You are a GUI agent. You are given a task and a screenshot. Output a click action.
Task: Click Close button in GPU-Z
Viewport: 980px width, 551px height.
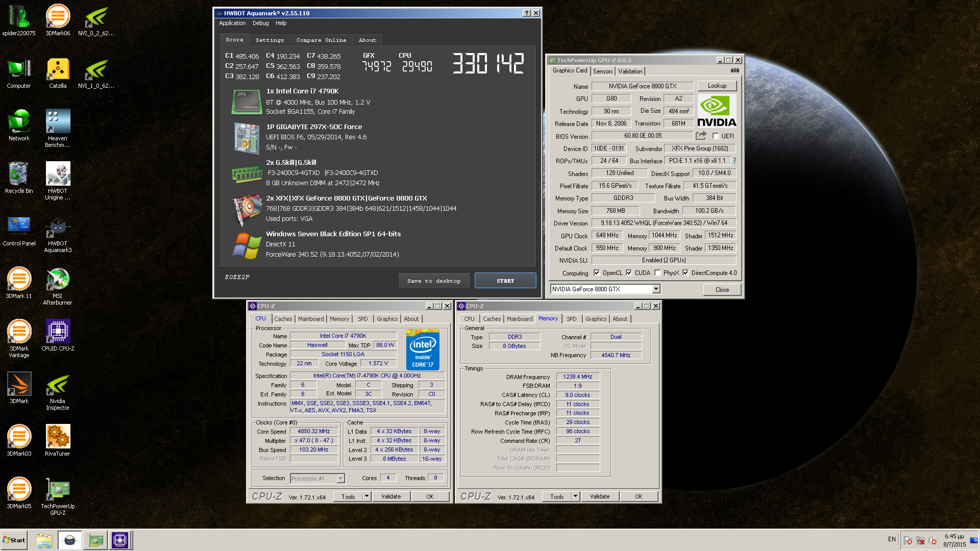pos(722,289)
